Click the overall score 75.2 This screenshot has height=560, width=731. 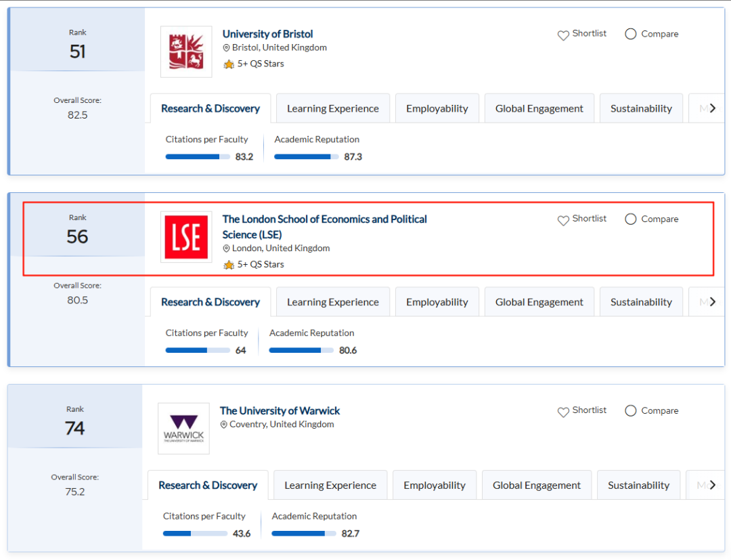[x=75, y=492]
